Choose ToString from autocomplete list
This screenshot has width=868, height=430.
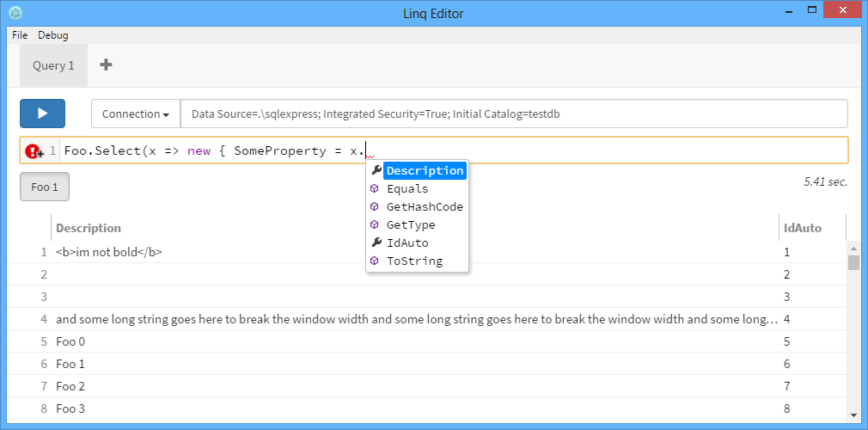coord(414,261)
